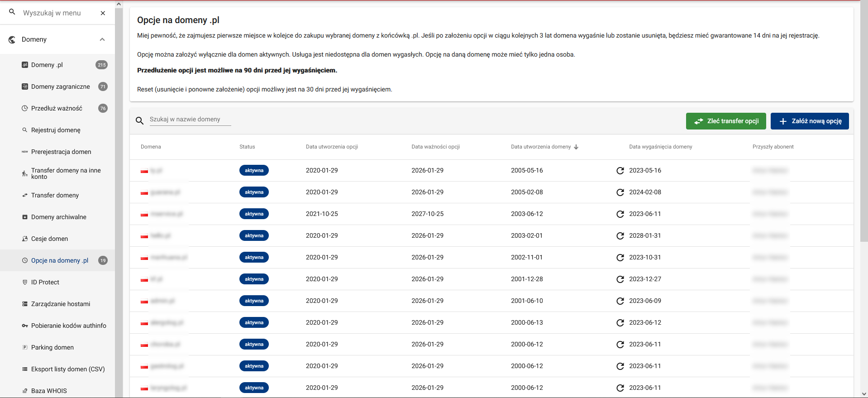Screen dimensions: 868x398
Task: Clear menu search with the X icon
Action: 103,13
